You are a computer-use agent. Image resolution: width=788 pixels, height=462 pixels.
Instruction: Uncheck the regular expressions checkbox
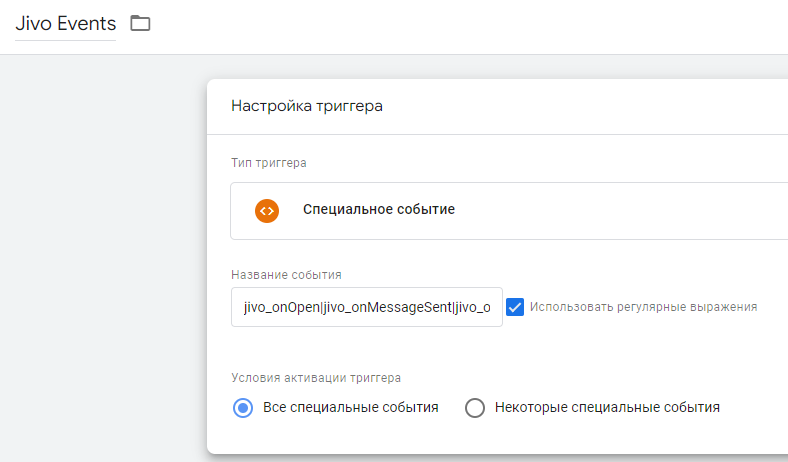pyautogui.click(x=515, y=307)
